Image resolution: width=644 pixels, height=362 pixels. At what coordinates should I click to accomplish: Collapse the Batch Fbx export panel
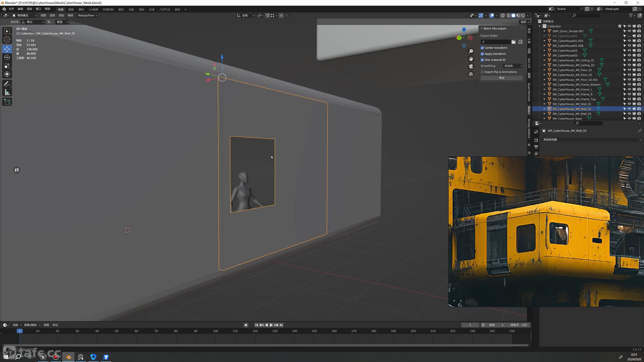(481, 28)
